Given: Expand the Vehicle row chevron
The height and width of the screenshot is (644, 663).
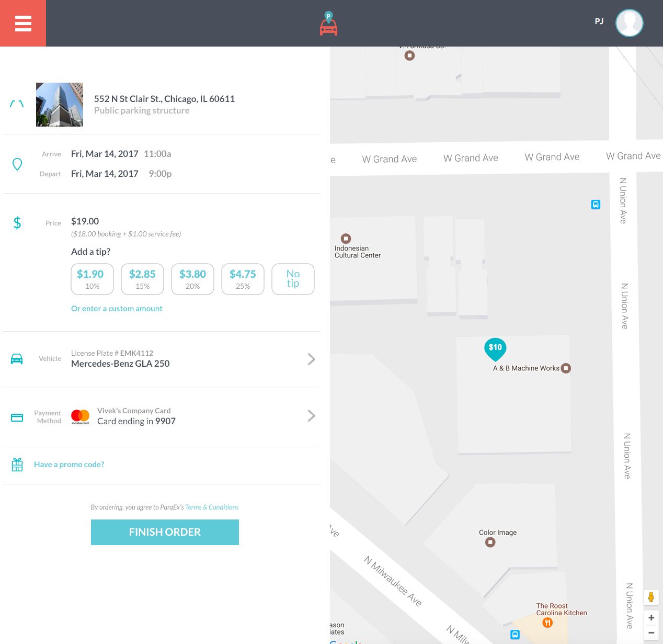Looking at the screenshot, I should tap(311, 359).
